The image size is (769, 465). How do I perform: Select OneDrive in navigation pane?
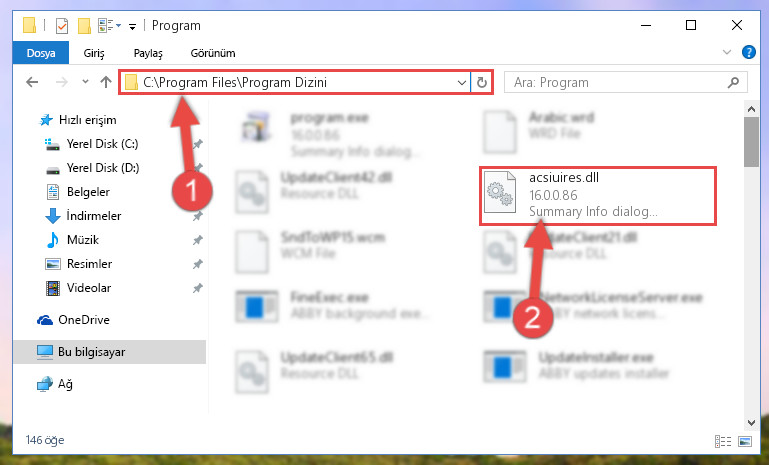84,320
